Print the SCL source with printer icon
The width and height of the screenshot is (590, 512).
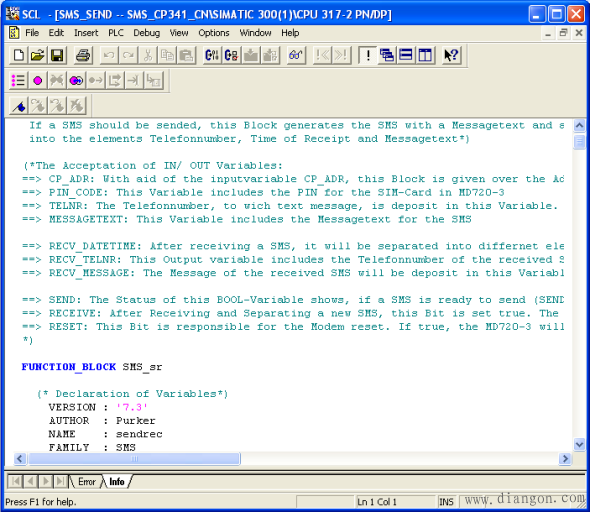coord(83,55)
